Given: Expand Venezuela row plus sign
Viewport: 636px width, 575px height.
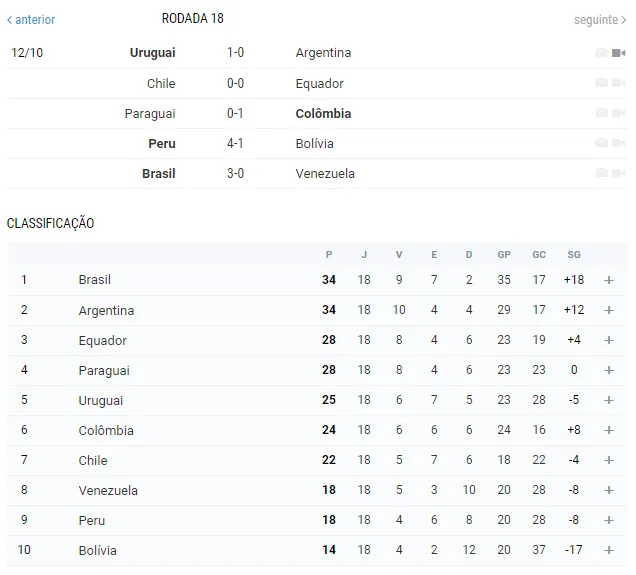Looking at the screenshot, I should pyautogui.click(x=609, y=490).
